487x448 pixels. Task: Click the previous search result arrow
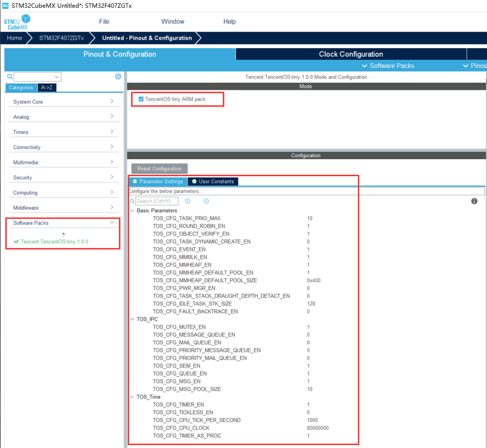point(187,201)
